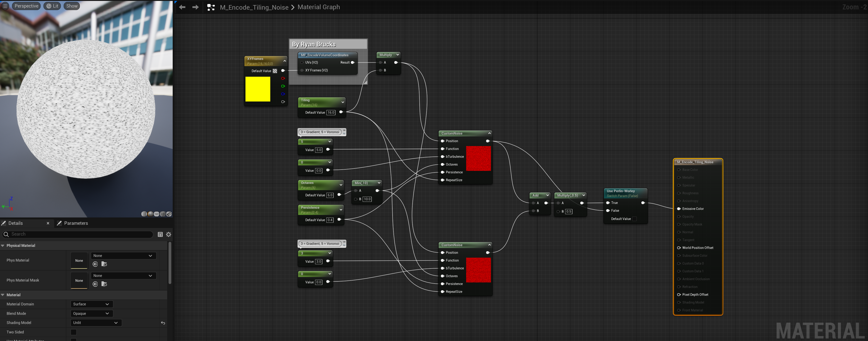Click the Details panel settings gear
Viewport: 868px width, 341px height.
(169, 234)
